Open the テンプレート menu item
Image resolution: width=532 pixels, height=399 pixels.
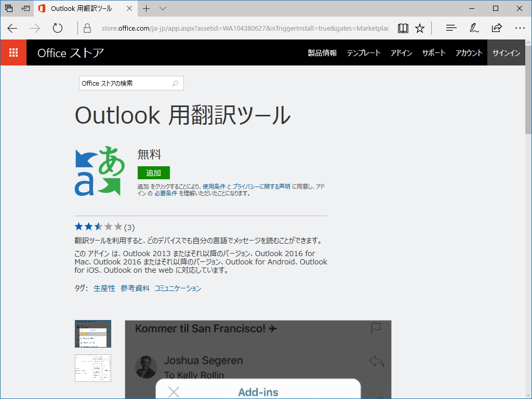tap(363, 52)
